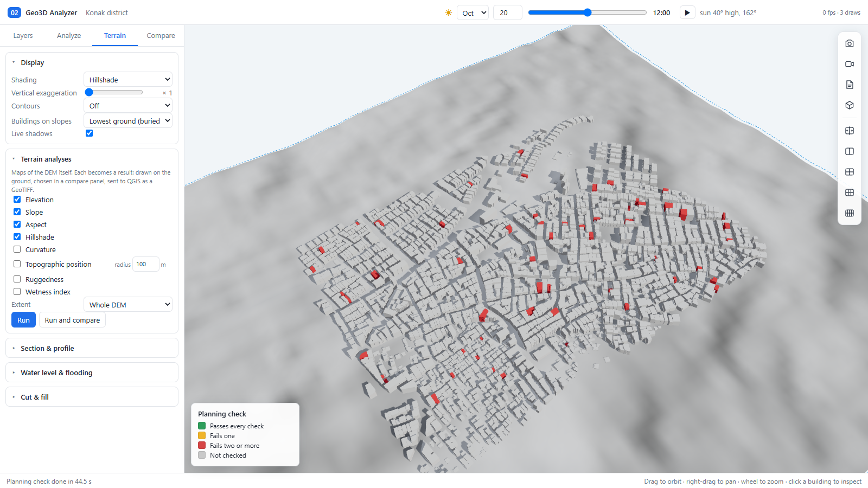Image resolution: width=868 pixels, height=488 pixels.
Task: Uncheck the Aspect analysis
Action: (x=17, y=224)
